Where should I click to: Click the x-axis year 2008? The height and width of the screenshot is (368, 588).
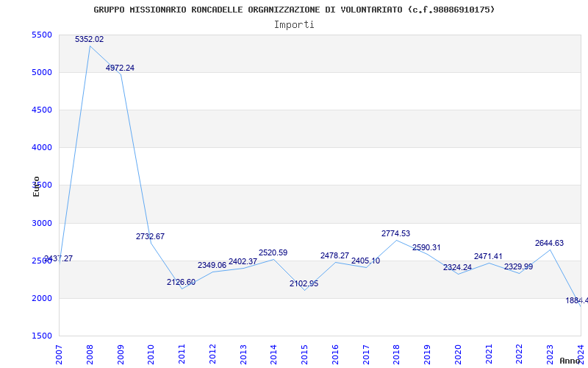(90, 355)
